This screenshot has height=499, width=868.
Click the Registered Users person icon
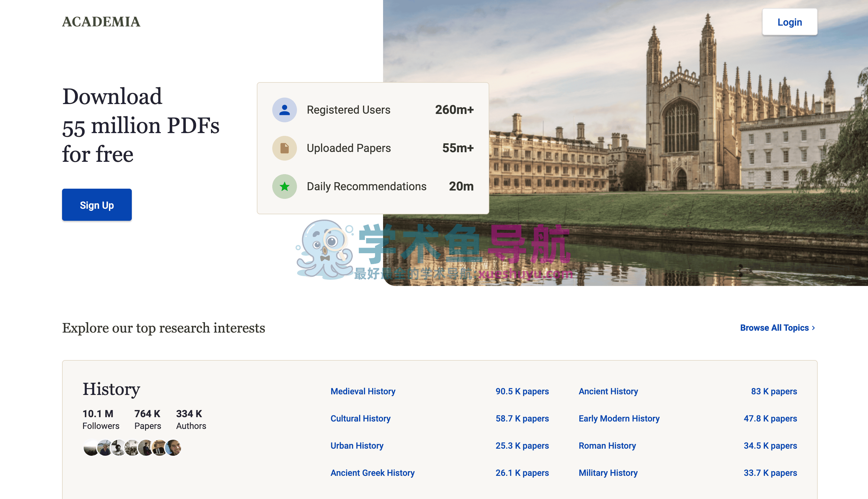point(284,110)
